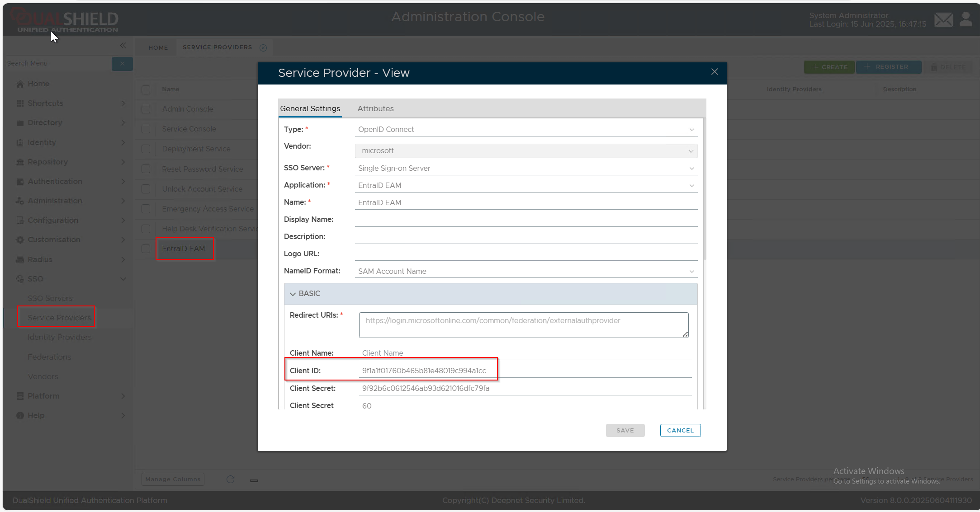Click the refresh icon below the table
Viewport: 980px width, 512px height.
coord(230,479)
